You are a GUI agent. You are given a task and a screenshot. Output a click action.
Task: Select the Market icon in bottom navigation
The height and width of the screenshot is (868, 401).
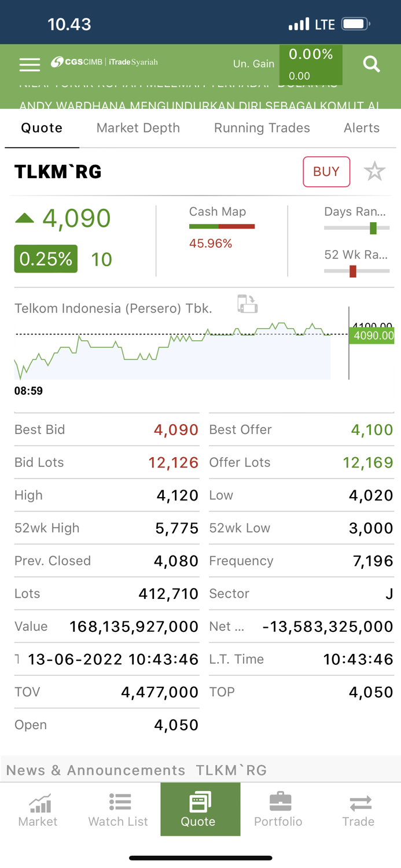[38, 809]
